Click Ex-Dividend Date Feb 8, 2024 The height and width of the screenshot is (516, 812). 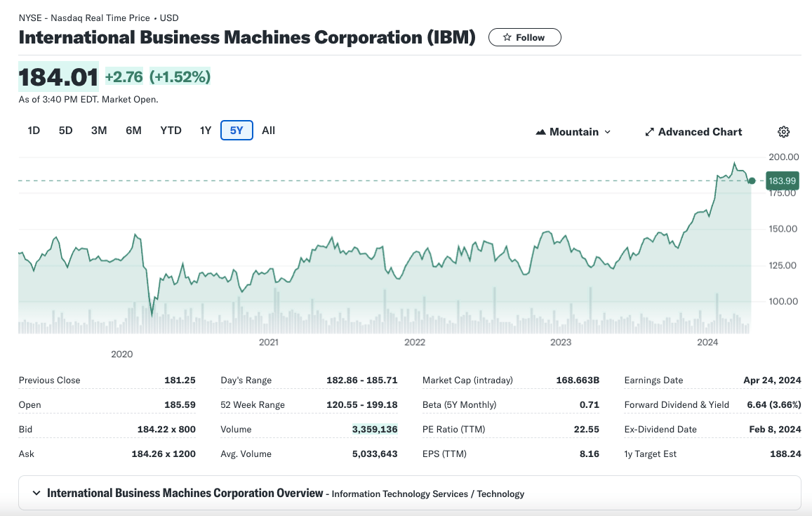pyautogui.click(x=775, y=429)
